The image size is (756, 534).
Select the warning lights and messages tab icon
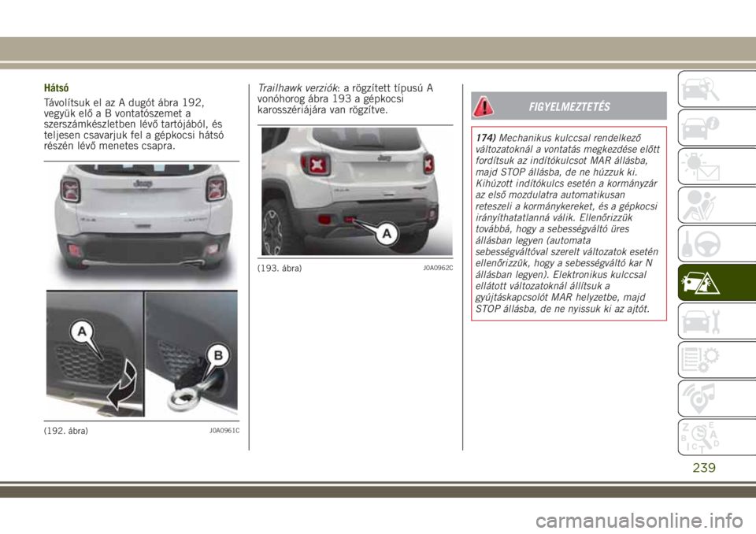click(x=717, y=166)
